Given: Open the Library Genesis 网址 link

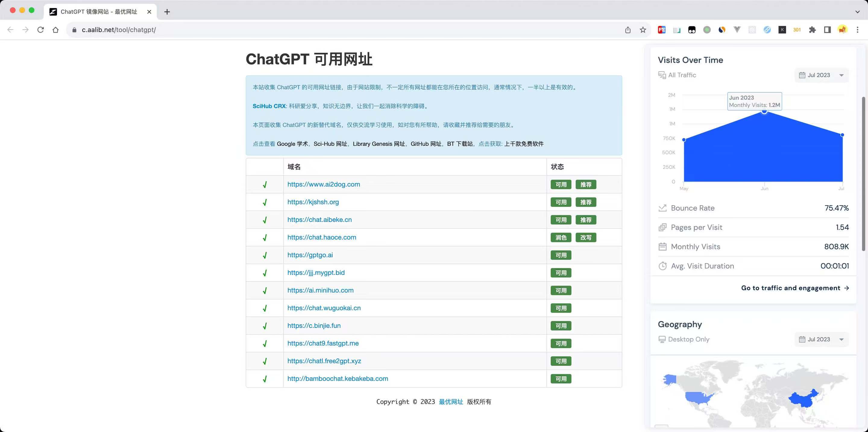Looking at the screenshot, I should point(379,144).
